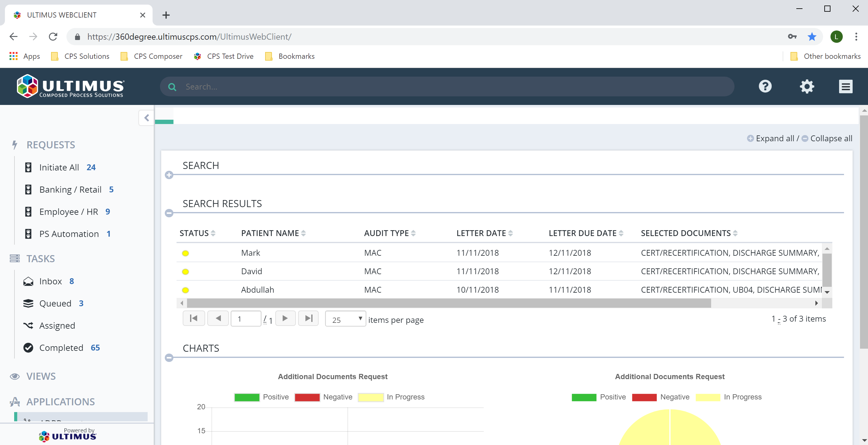Click the Requests lightning bolt icon
This screenshot has height=445, width=868.
[14, 145]
